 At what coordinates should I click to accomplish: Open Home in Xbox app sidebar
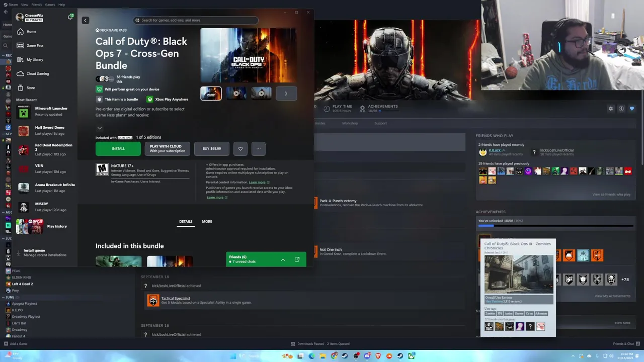pos(31,31)
